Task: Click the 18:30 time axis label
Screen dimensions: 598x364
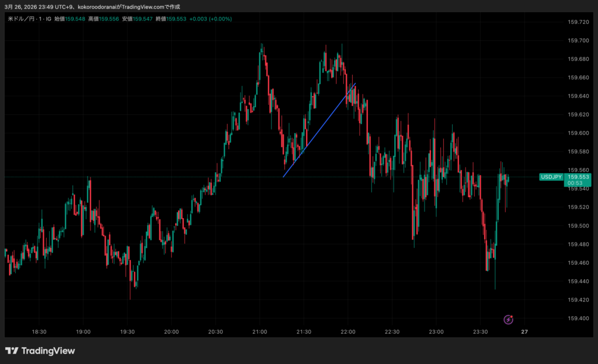Action: pyautogui.click(x=39, y=332)
